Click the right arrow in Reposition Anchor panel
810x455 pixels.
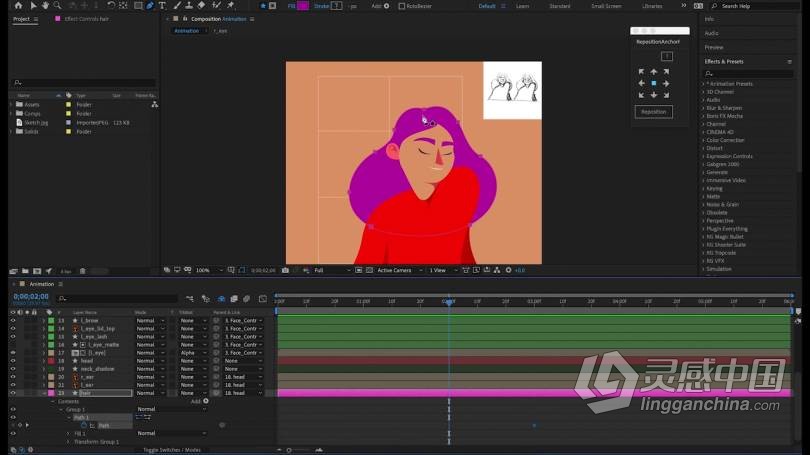[x=666, y=83]
